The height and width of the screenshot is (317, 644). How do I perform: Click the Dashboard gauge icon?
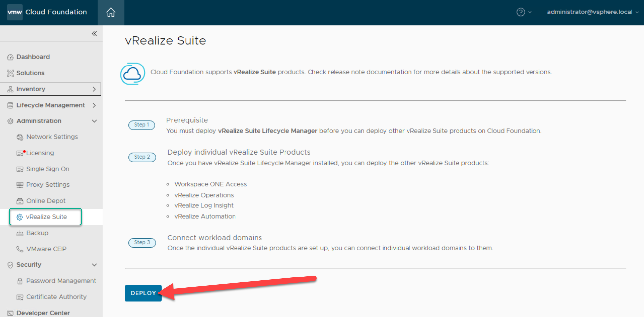click(x=11, y=57)
